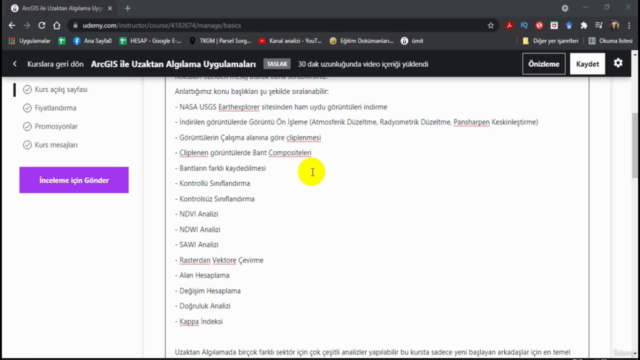This screenshot has width=640, height=360.
Task: Open the Okuma listesi reading list
Action: coord(611,41)
